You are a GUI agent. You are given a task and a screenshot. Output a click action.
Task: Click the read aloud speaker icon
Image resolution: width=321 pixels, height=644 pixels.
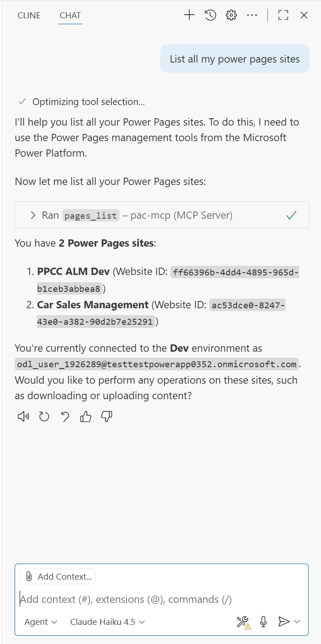click(x=23, y=416)
